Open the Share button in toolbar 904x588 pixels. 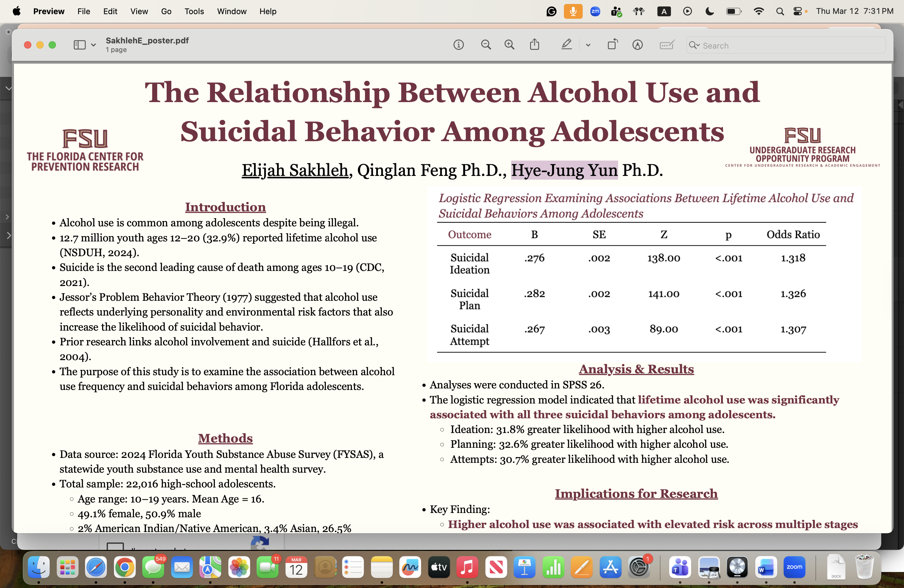[x=534, y=45]
